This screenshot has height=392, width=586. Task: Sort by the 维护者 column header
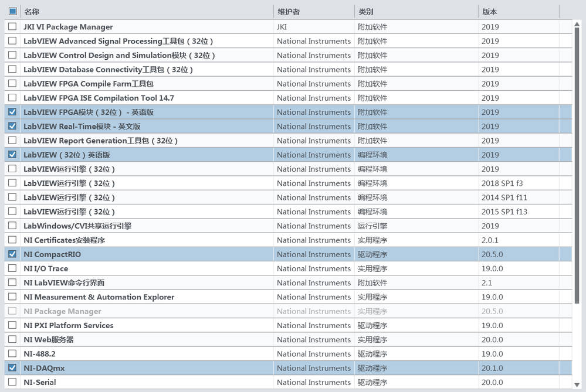(289, 12)
